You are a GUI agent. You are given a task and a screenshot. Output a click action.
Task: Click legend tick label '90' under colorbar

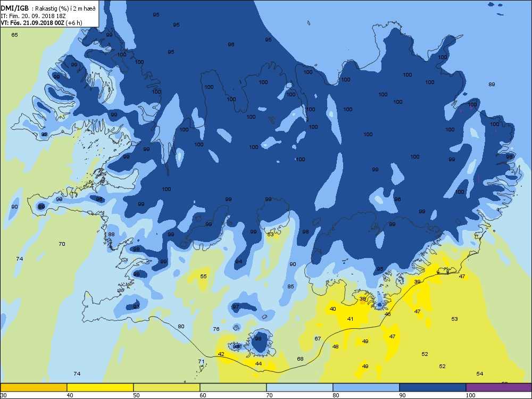[x=402, y=395]
